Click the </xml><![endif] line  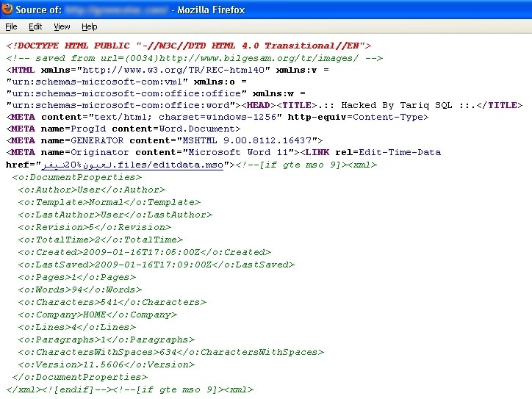129,390
